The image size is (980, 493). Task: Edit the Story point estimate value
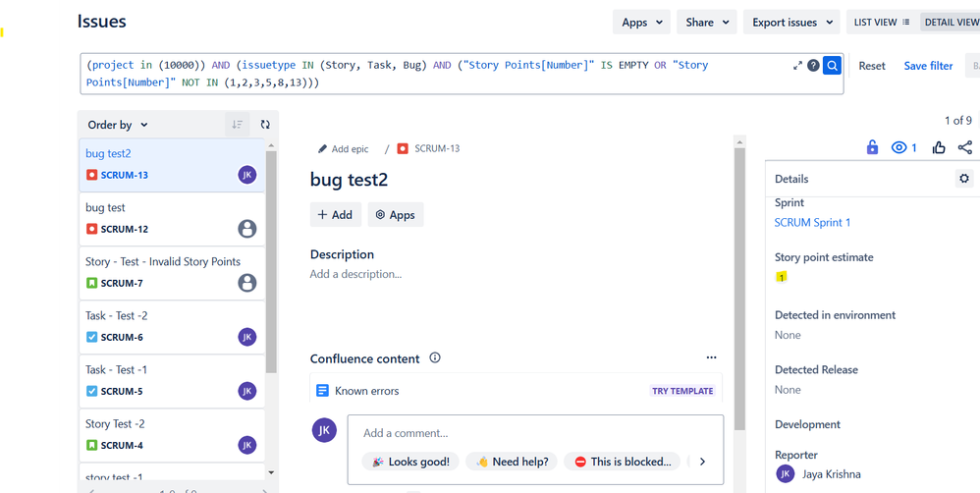[x=781, y=277]
